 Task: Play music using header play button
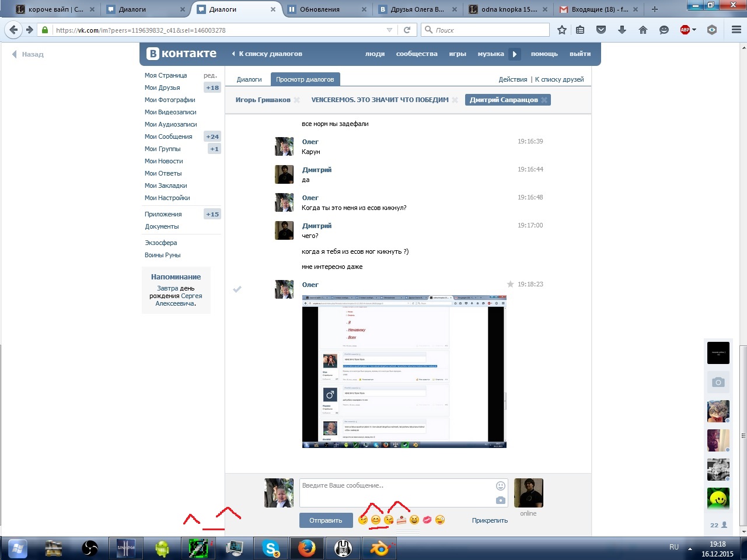point(514,54)
